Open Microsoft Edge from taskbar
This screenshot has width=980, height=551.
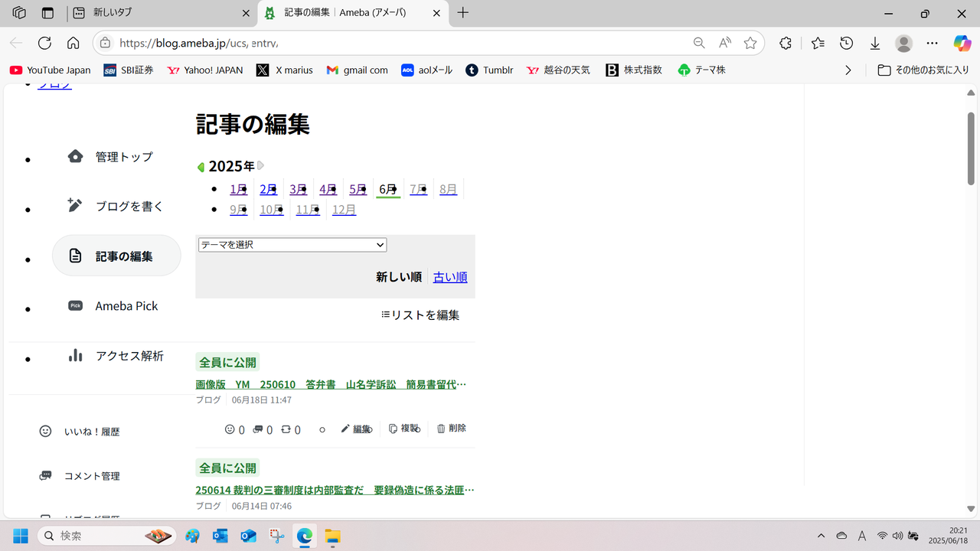pyautogui.click(x=305, y=536)
